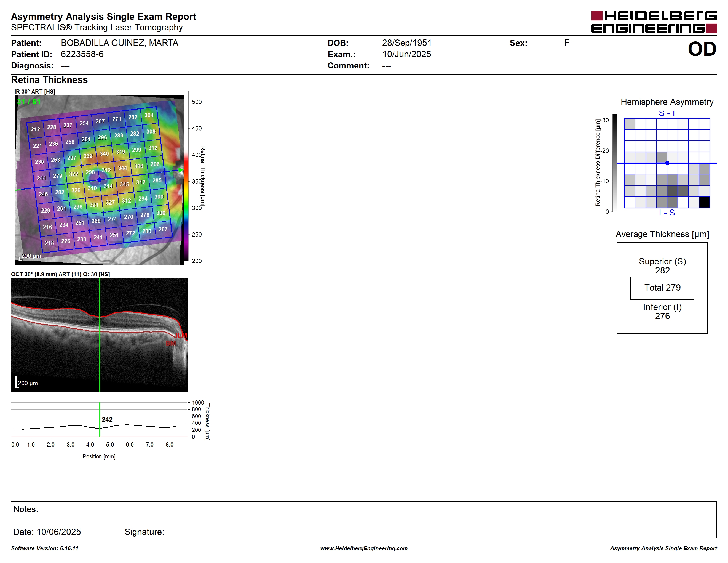Click the Signature field
This screenshot has height=563, width=728.
tap(144, 532)
